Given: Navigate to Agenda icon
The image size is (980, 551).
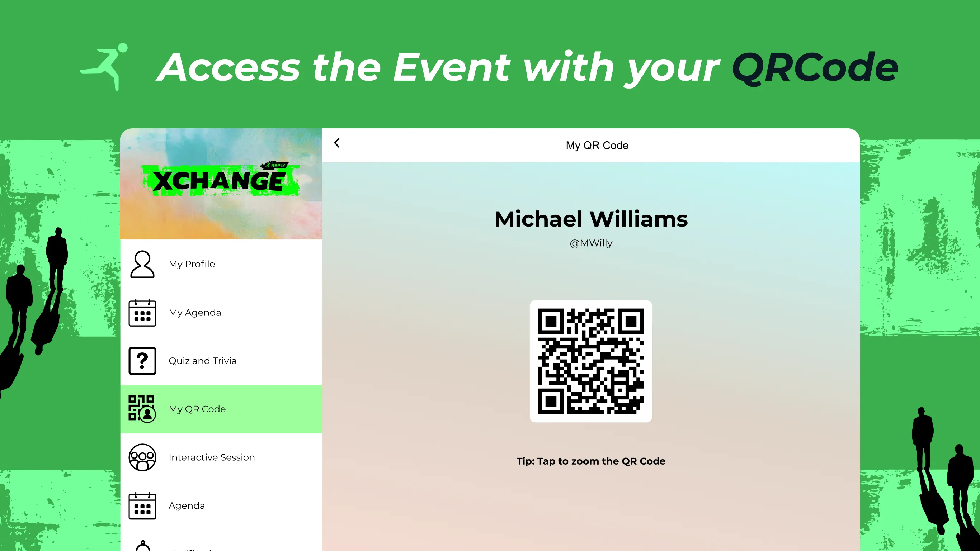Looking at the screenshot, I should click(142, 505).
